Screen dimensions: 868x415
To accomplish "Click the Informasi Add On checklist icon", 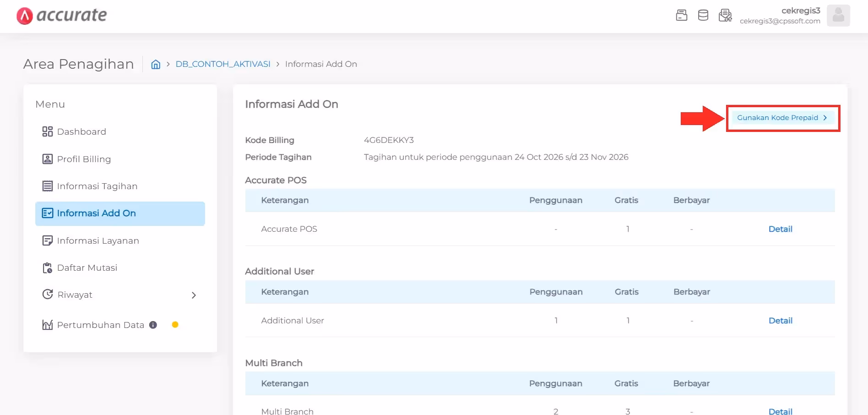I will (x=48, y=213).
